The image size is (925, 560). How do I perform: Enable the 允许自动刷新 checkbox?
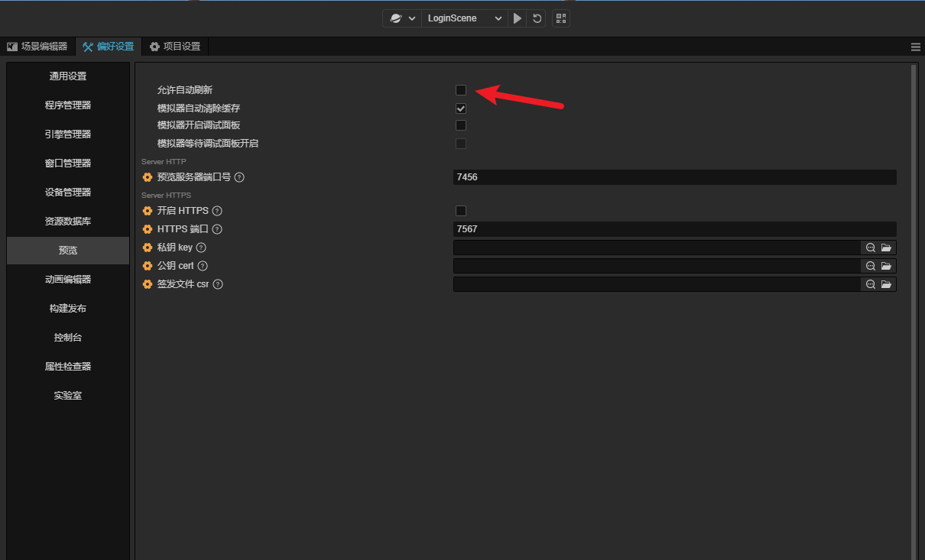tap(461, 90)
